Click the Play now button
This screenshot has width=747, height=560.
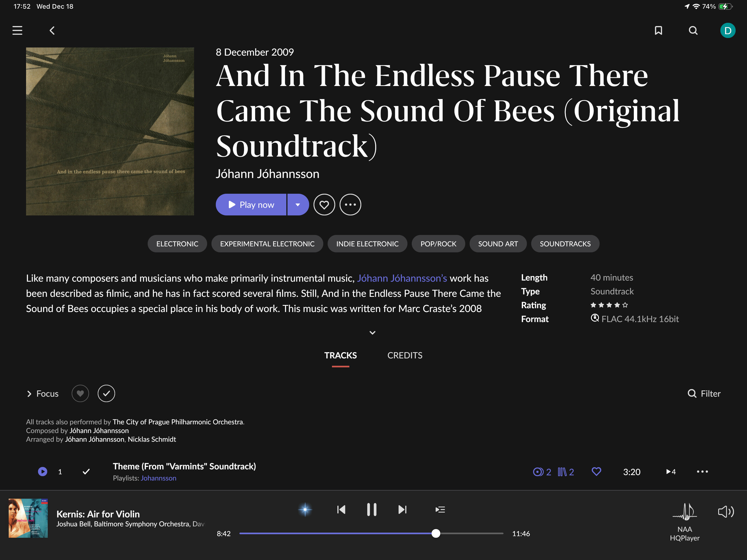[x=251, y=205]
